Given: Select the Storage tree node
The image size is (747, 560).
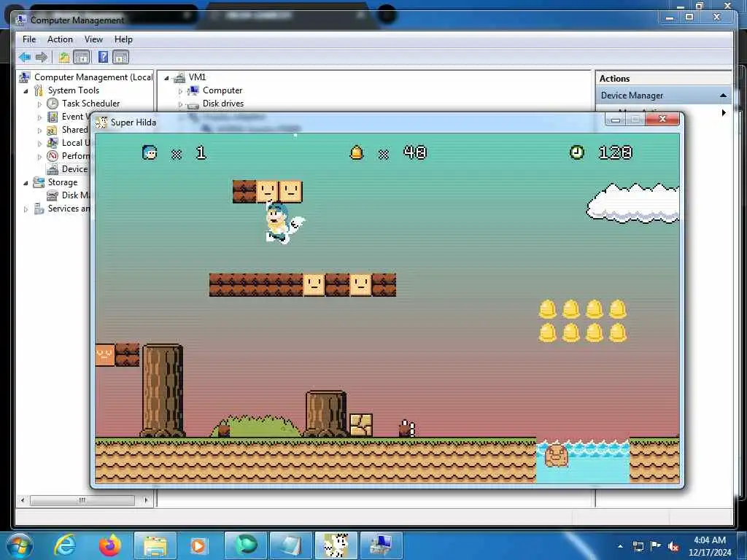Looking at the screenshot, I should coord(63,182).
